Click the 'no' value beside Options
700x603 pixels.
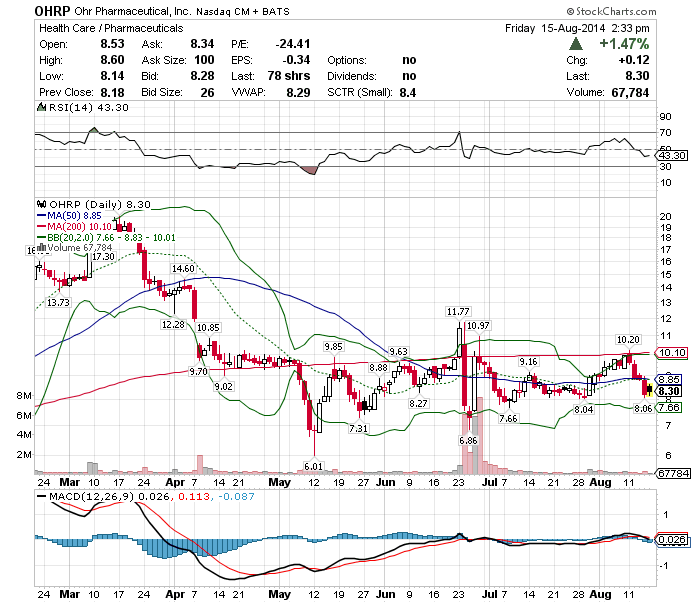pyautogui.click(x=409, y=60)
